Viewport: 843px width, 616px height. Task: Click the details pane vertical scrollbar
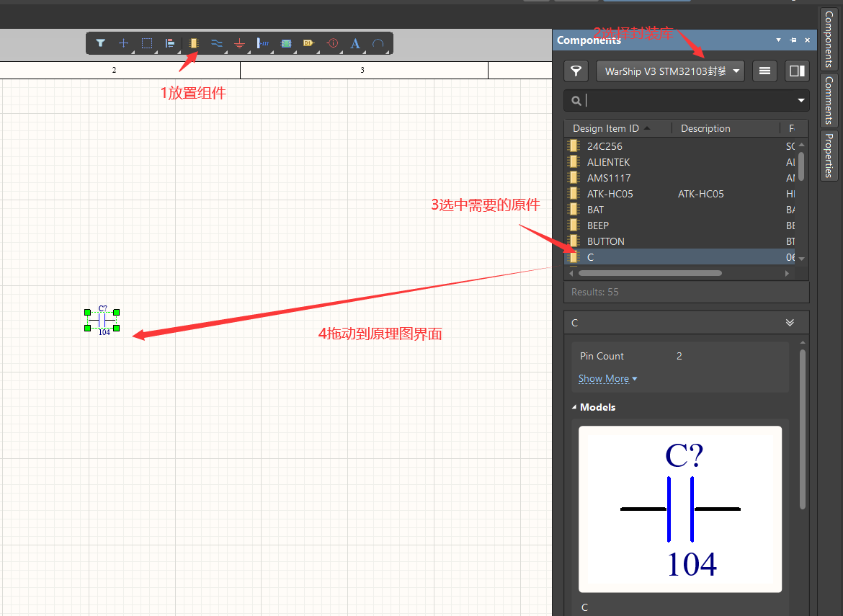pyautogui.click(x=802, y=429)
